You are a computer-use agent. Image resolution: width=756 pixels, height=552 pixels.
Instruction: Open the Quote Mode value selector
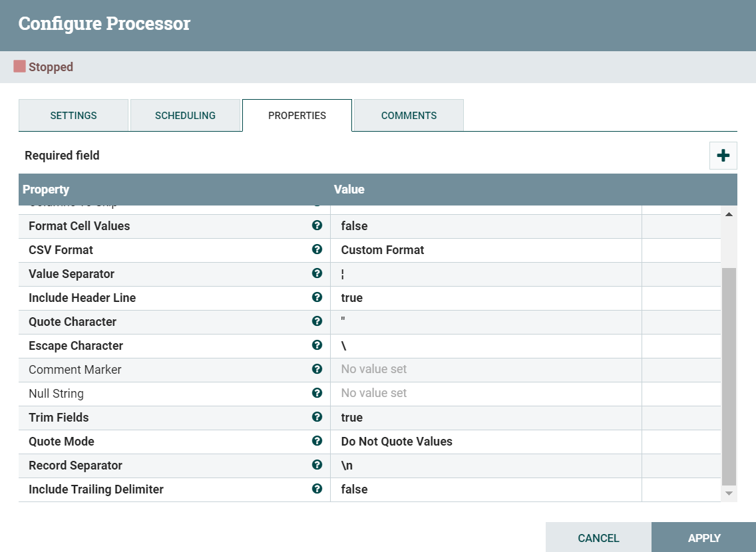486,442
